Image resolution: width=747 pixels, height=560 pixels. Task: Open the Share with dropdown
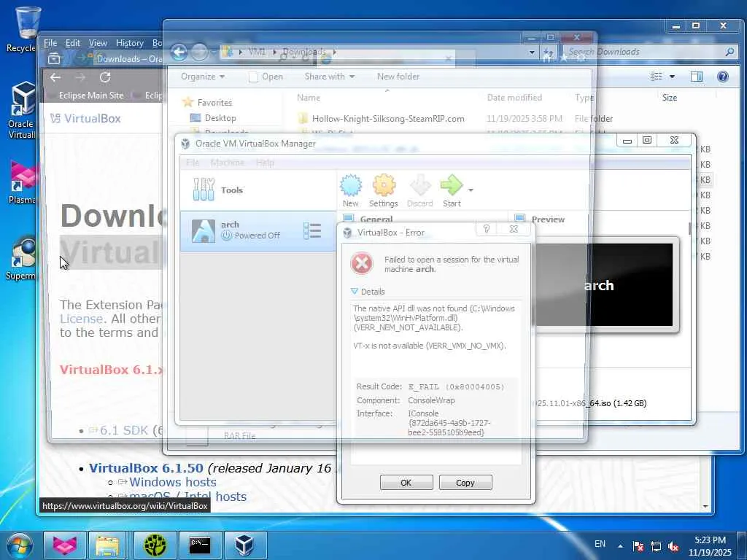329,77
